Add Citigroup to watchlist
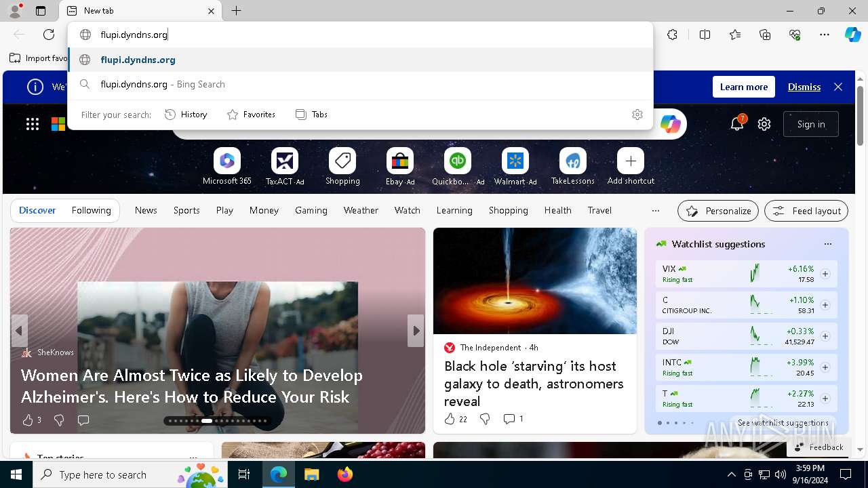The width and height of the screenshot is (868, 488). pos(825,305)
